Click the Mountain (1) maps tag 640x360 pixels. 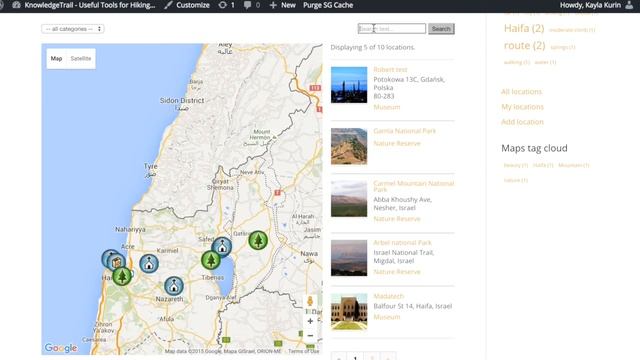pos(573,165)
